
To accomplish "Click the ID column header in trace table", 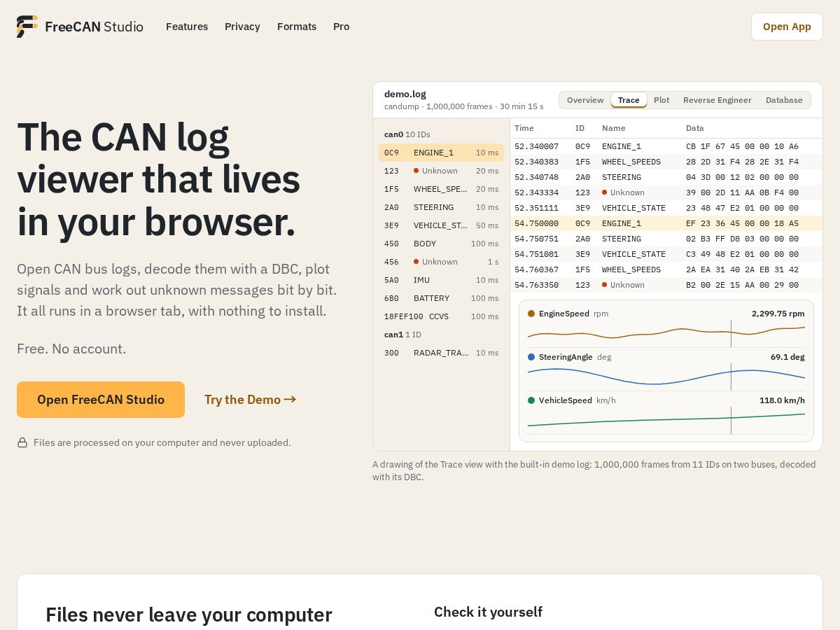I will point(580,128).
